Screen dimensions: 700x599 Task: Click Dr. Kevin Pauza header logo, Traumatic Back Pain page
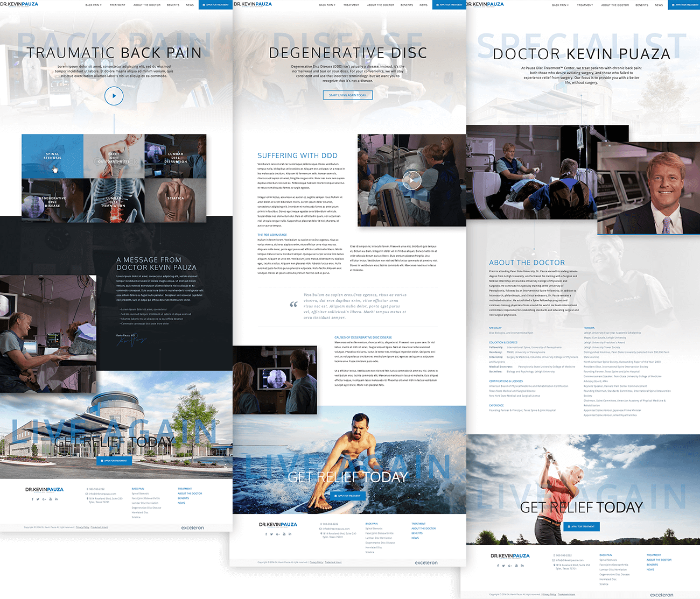(x=19, y=4)
